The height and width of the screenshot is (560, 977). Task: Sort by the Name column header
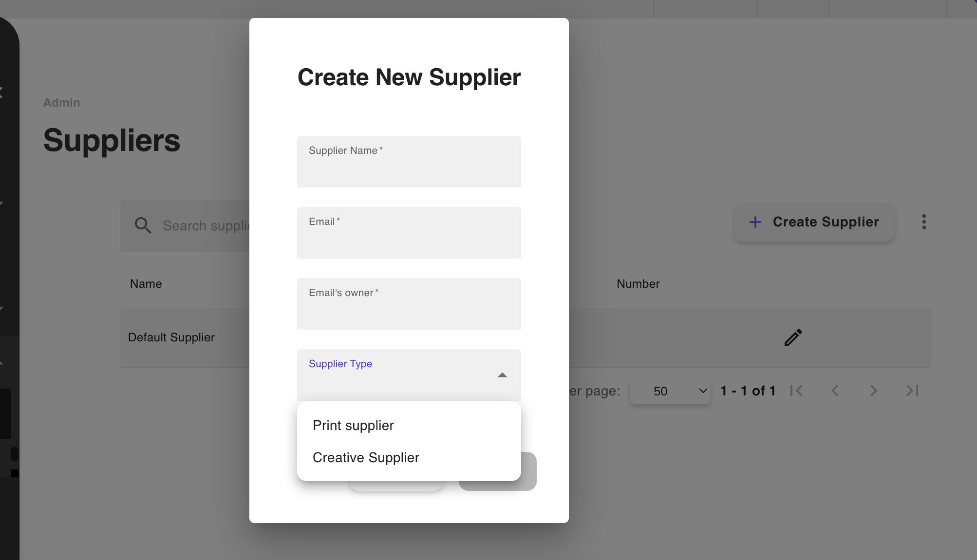[x=146, y=284]
